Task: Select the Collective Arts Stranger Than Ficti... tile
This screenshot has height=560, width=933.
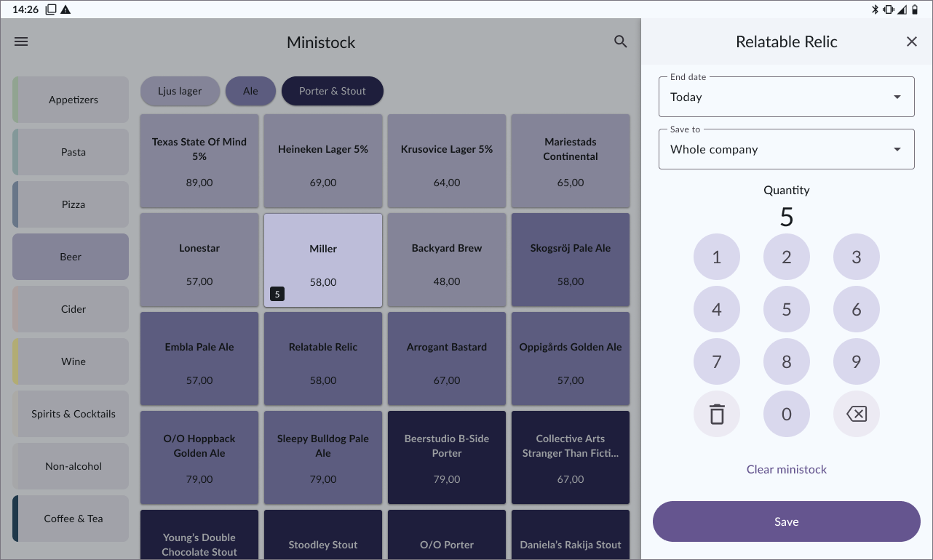Action: click(x=571, y=457)
